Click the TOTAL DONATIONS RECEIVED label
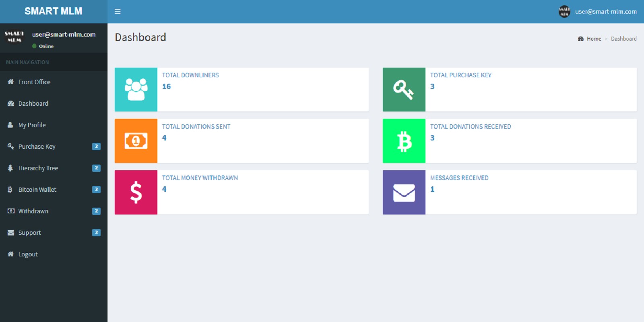 (x=471, y=127)
